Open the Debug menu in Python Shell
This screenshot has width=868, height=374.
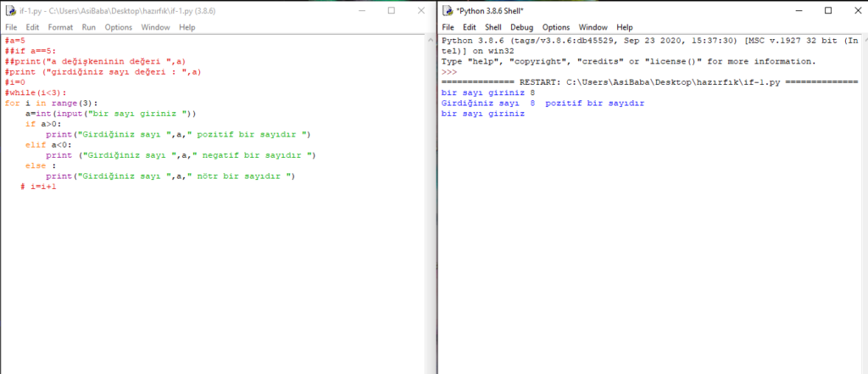tap(522, 27)
